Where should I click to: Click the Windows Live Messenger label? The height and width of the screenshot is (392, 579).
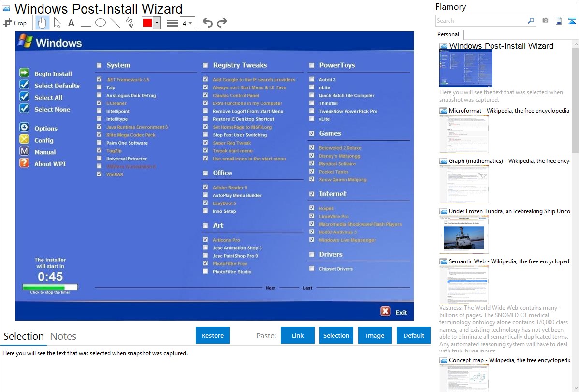click(x=347, y=240)
